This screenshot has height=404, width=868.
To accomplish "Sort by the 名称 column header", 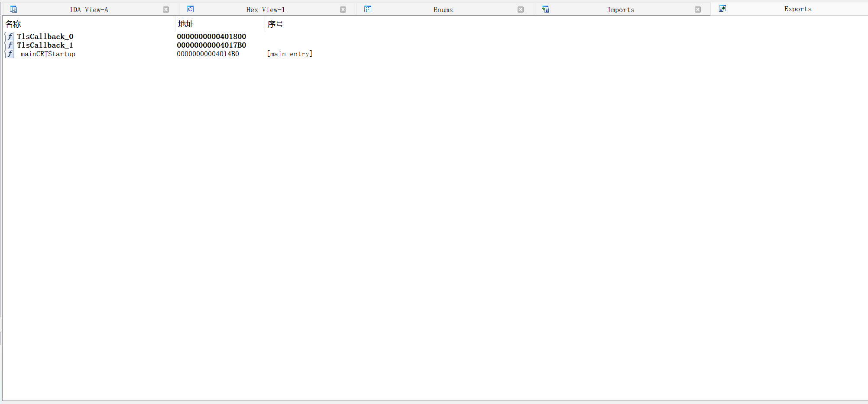I will point(89,24).
